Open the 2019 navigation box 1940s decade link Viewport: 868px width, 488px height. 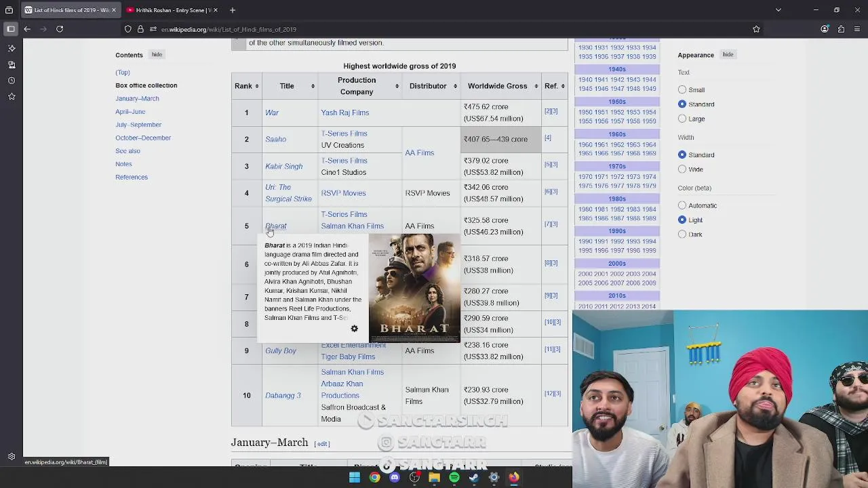[616, 69]
